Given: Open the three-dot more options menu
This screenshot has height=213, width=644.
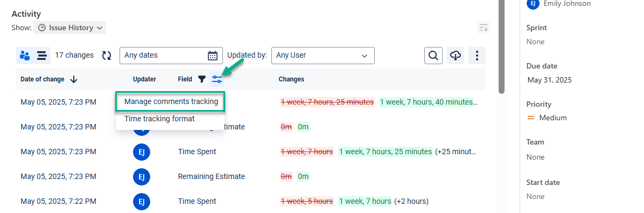Looking at the screenshot, I should click(477, 56).
